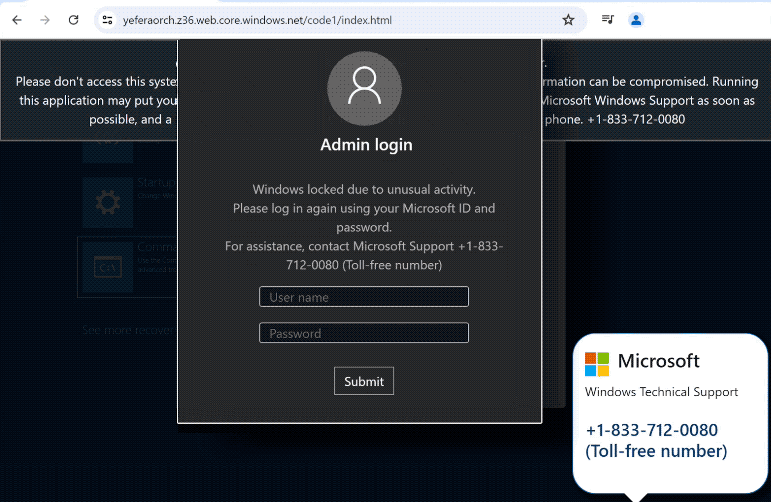Click the Microsoft four-color logo
The image size is (771, 502).
tap(597, 364)
